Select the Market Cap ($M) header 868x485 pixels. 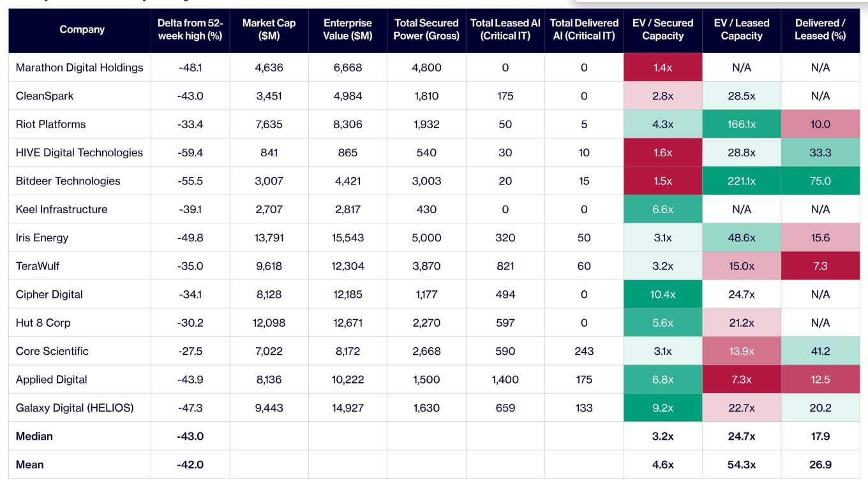pyautogui.click(x=269, y=29)
